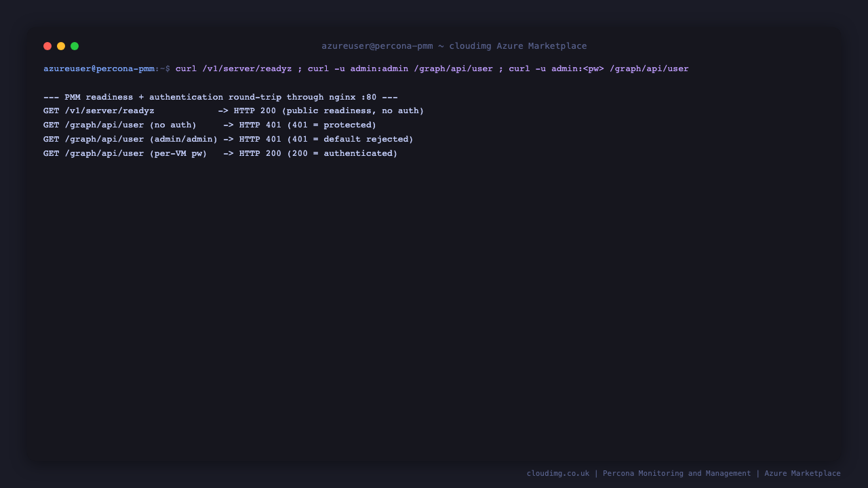Click the command curl /v1/server/readyz
Image resolution: width=868 pixels, height=488 pixels.
click(x=234, y=69)
